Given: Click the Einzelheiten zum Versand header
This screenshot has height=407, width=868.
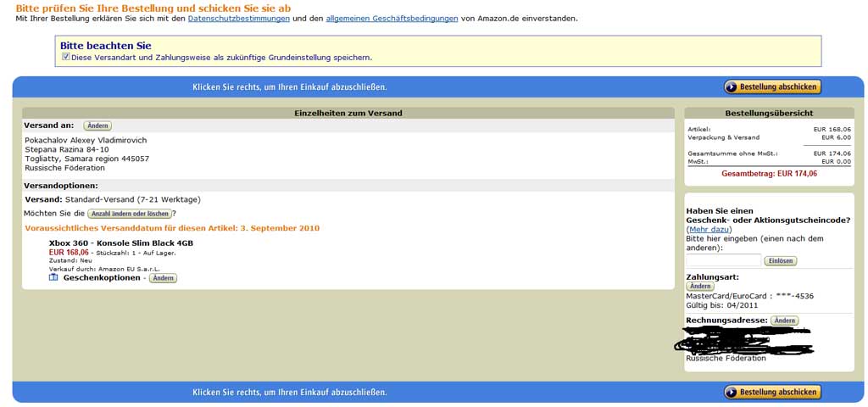Looking at the screenshot, I should (348, 113).
